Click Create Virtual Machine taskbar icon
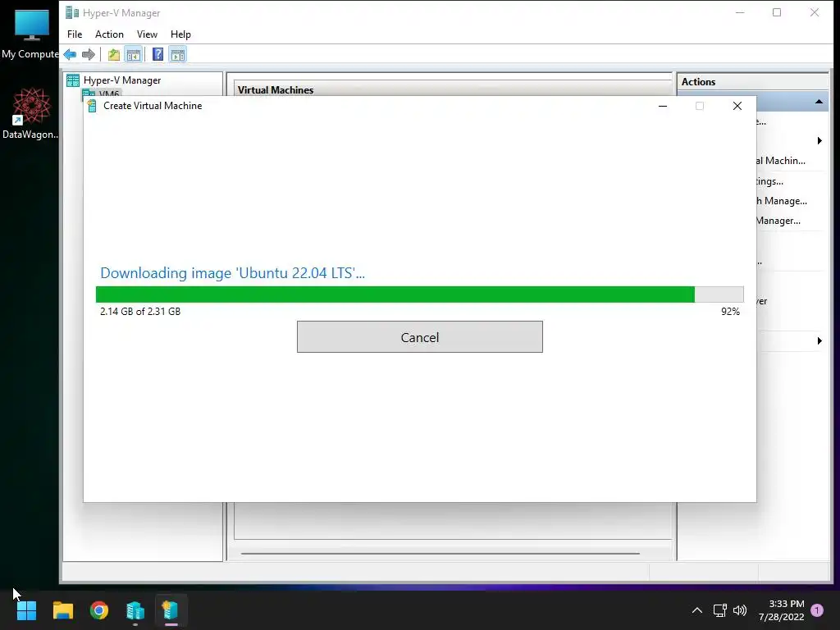This screenshot has height=630, width=840. (171, 610)
